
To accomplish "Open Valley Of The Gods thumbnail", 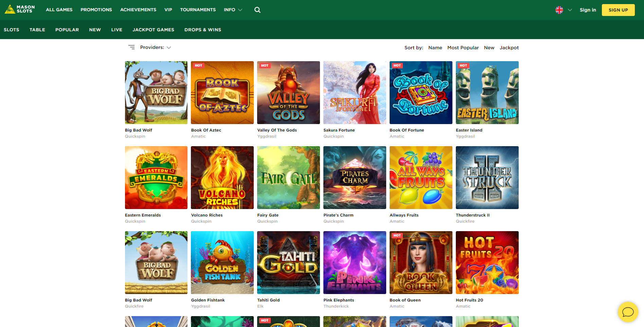I will pos(289,92).
